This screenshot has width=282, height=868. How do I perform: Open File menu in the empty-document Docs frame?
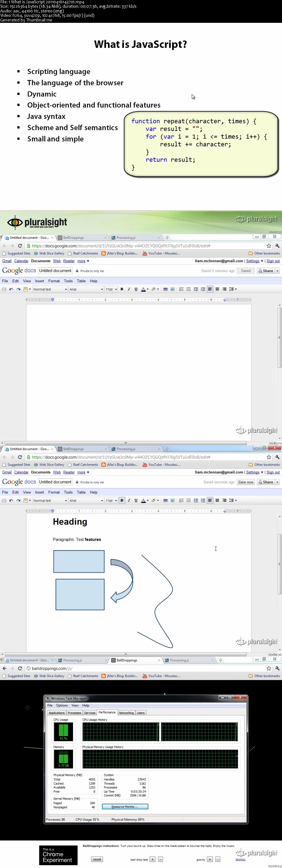point(5,281)
